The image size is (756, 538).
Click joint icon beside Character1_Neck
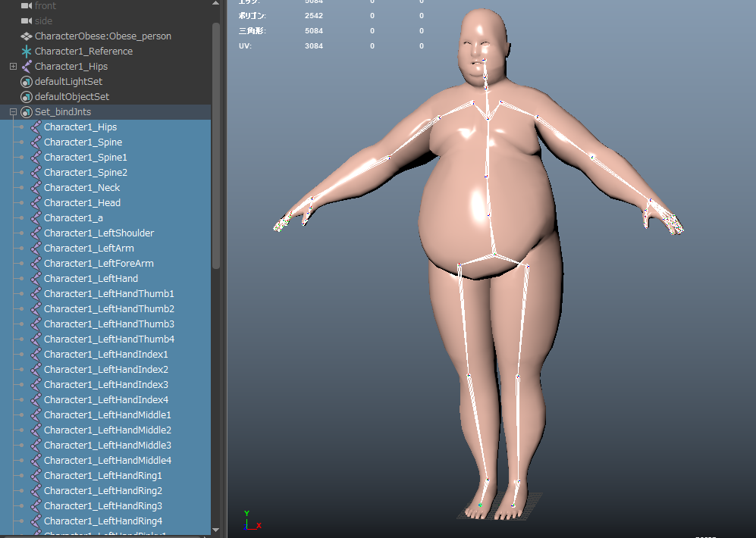coord(36,188)
